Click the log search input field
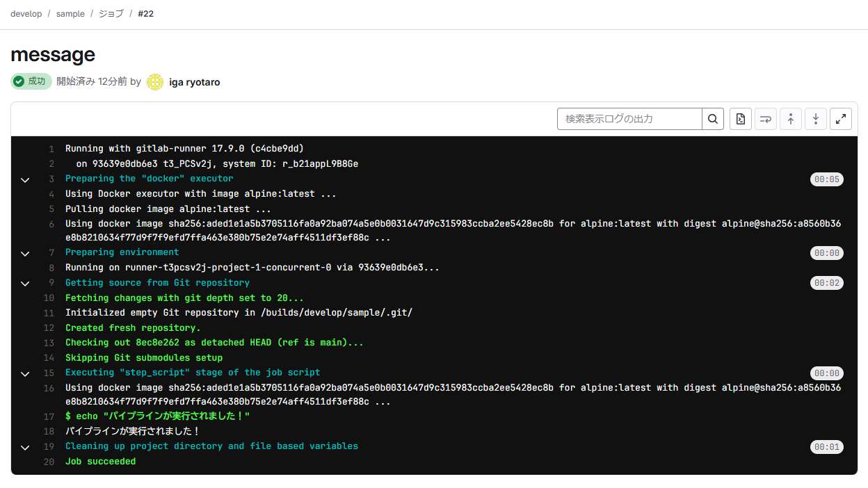 click(626, 118)
